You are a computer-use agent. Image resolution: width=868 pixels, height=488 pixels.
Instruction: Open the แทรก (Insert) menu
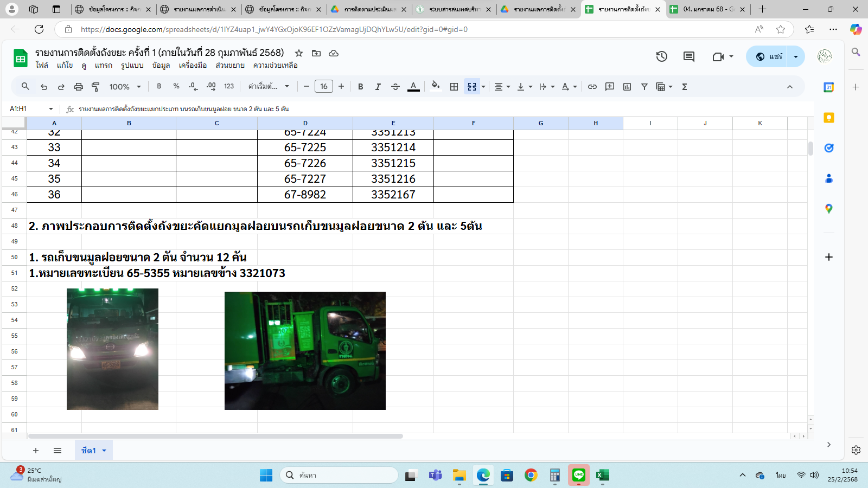pyautogui.click(x=104, y=65)
